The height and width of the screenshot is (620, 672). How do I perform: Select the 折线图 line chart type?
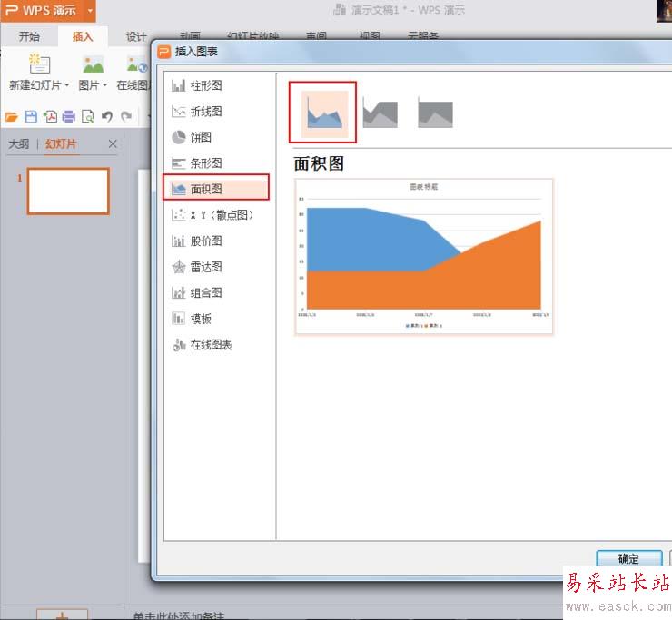[197, 112]
